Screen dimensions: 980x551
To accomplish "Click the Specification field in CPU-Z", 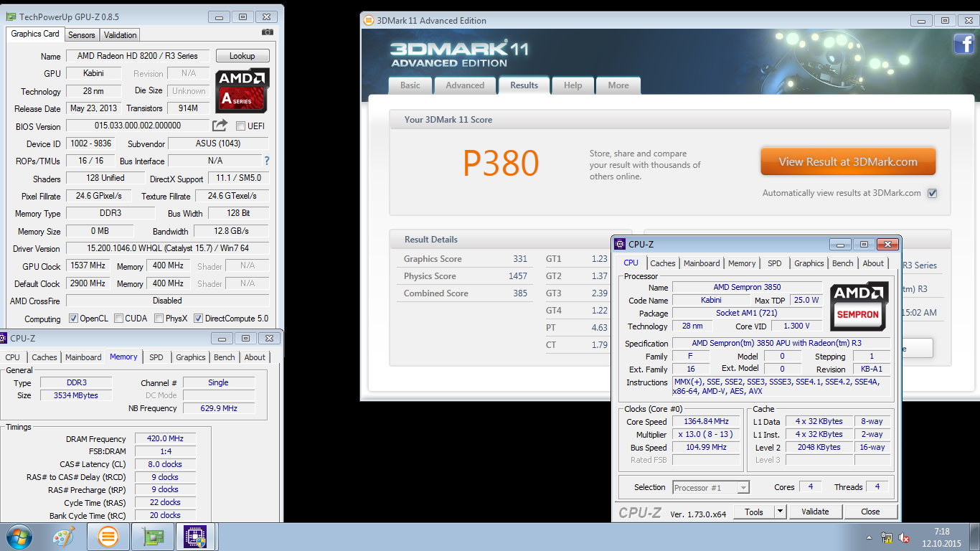I will click(781, 344).
